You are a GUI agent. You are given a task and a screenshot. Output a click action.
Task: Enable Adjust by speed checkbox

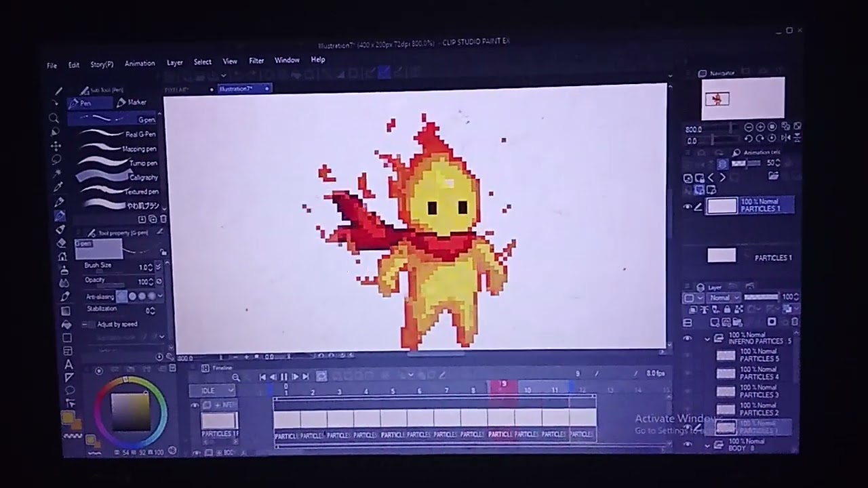coord(92,325)
